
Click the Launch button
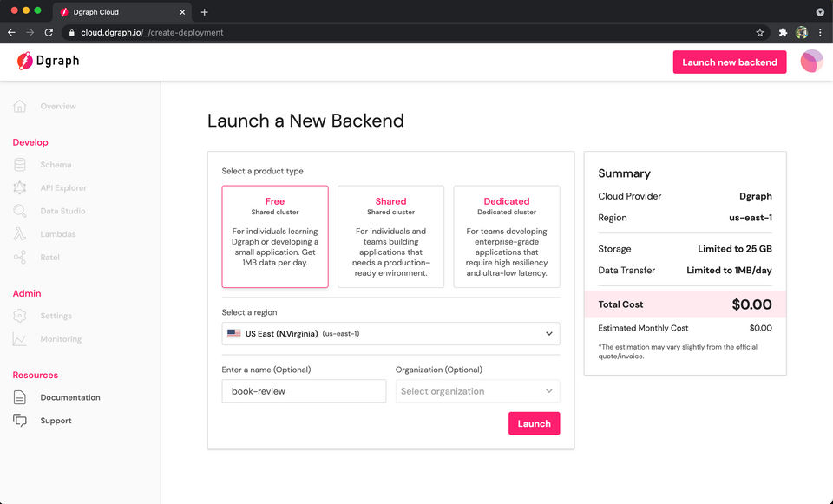534,423
